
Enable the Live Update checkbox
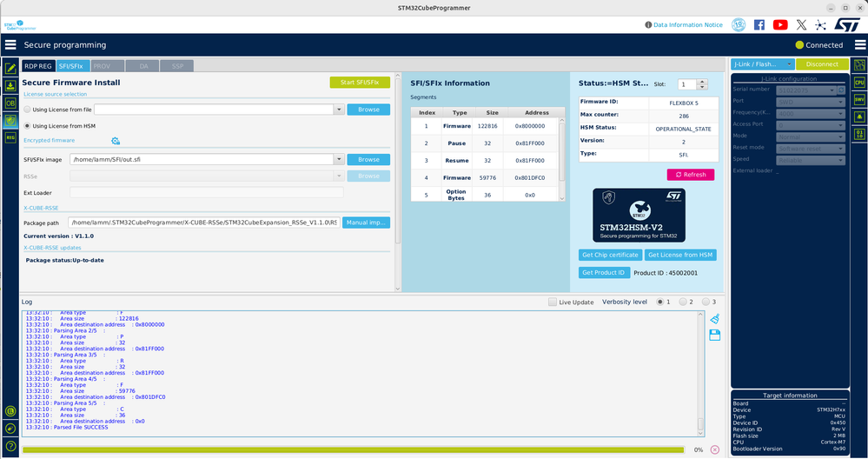point(553,302)
